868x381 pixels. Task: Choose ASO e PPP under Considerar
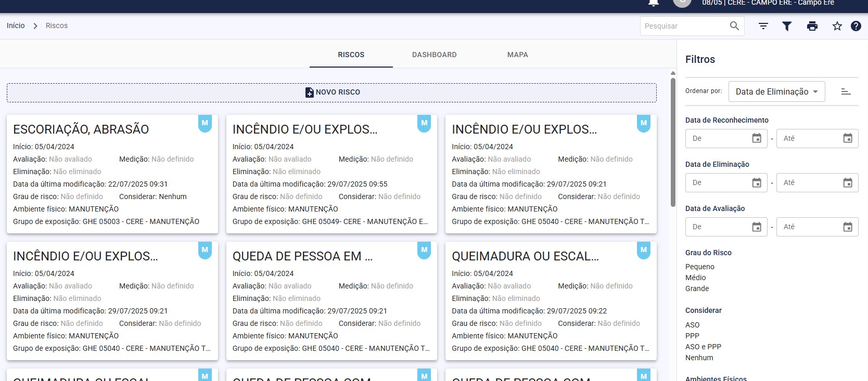pos(703,347)
